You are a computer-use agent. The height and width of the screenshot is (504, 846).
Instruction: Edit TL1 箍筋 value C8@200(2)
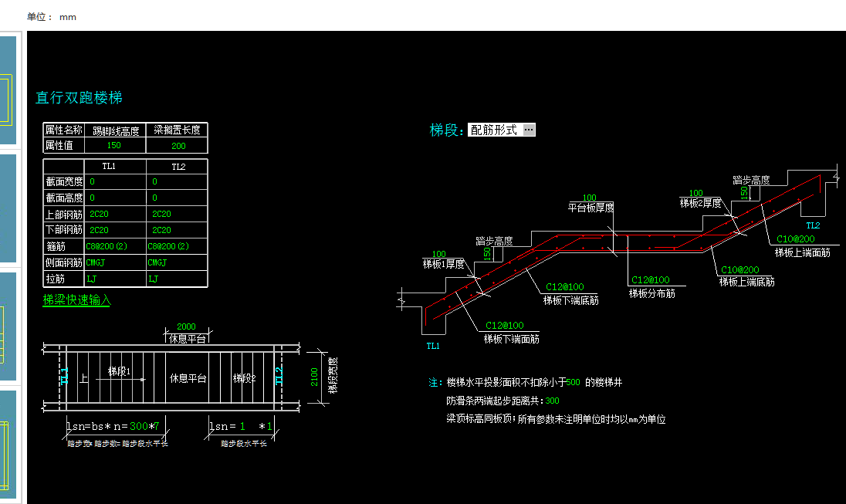point(107,247)
